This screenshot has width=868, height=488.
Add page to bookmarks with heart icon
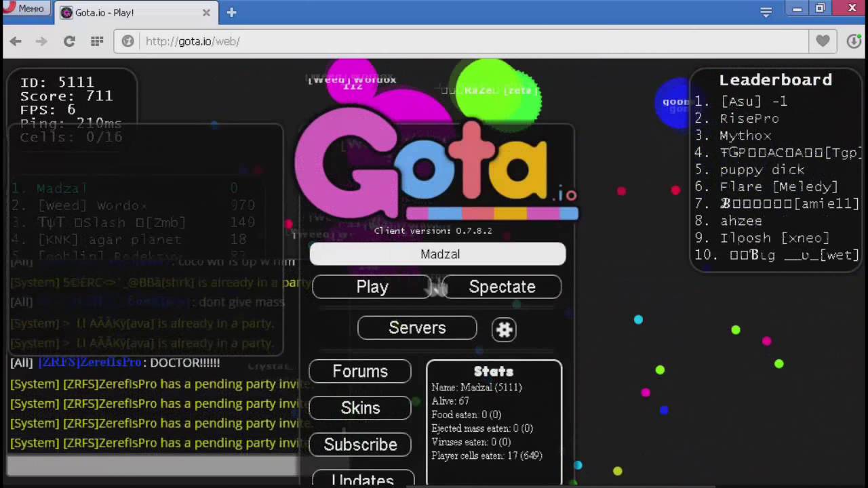(823, 41)
